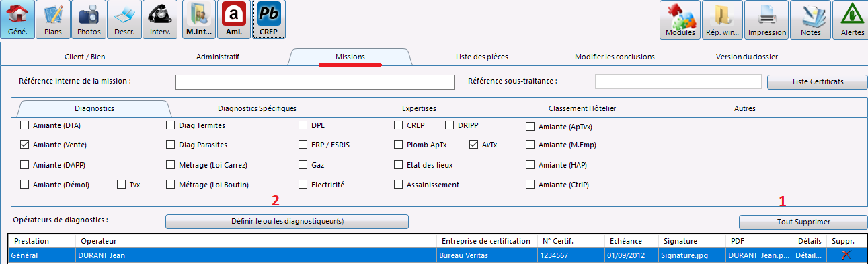
Task: Tick the Métrage (Loi Boutin) checkbox
Action: (x=171, y=184)
